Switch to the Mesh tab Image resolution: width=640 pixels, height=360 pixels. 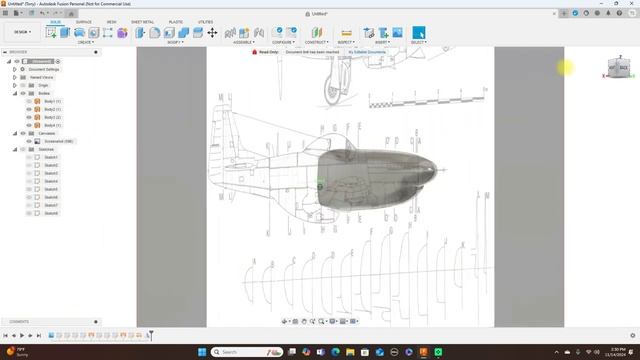point(111,22)
